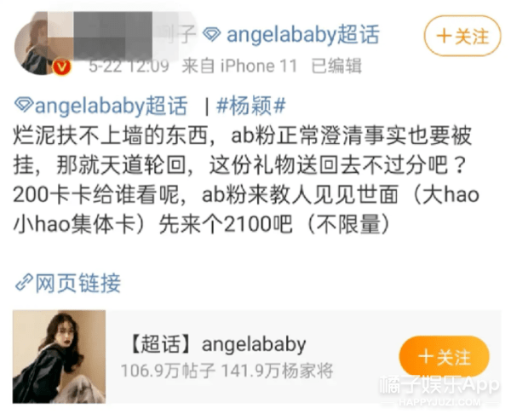Open the 网页链接 web link
The width and height of the screenshot is (511, 420).
click(78, 283)
